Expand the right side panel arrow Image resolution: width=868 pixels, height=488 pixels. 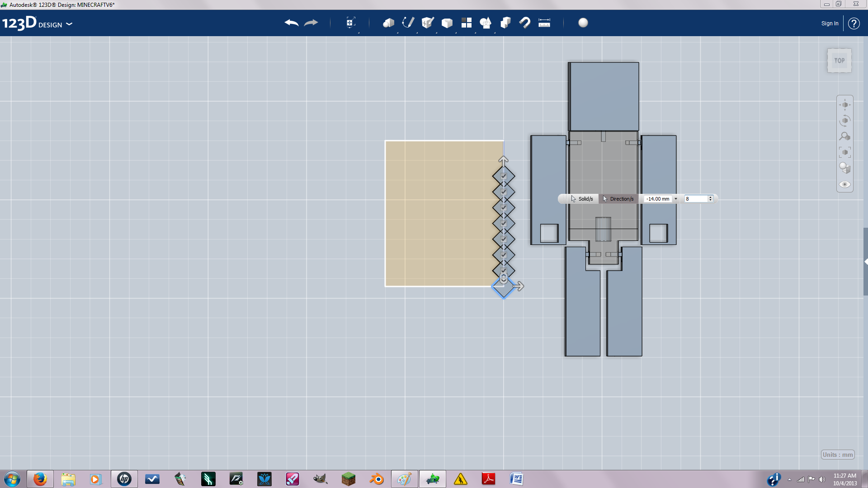(x=865, y=262)
